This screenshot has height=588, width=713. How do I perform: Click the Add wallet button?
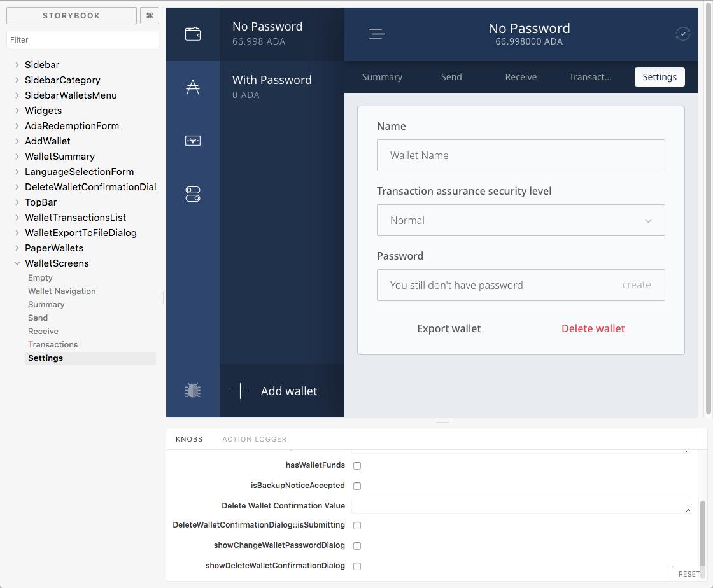tap(282, 391)
